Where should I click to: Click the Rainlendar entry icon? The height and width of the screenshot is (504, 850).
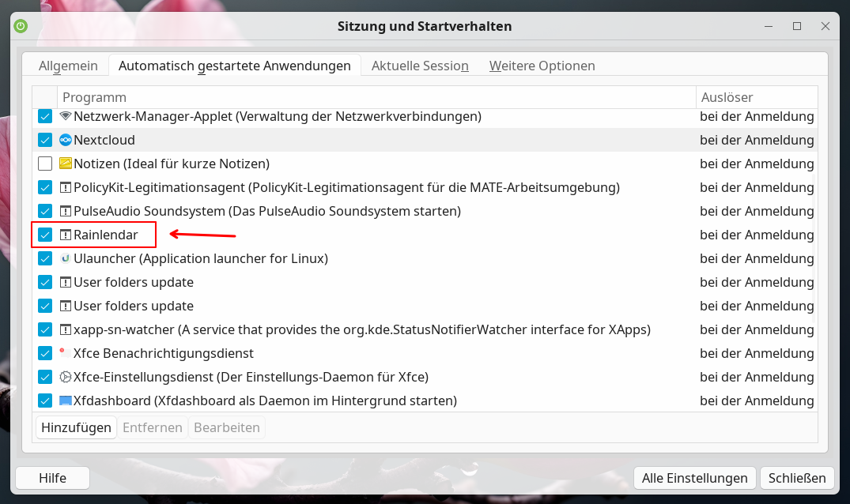(x=66, y=235)
